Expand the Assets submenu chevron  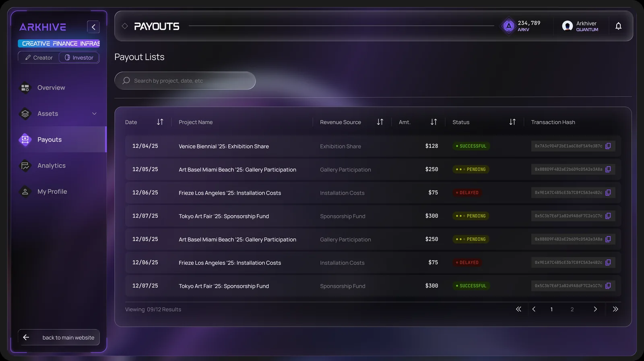tap(94, 114)
